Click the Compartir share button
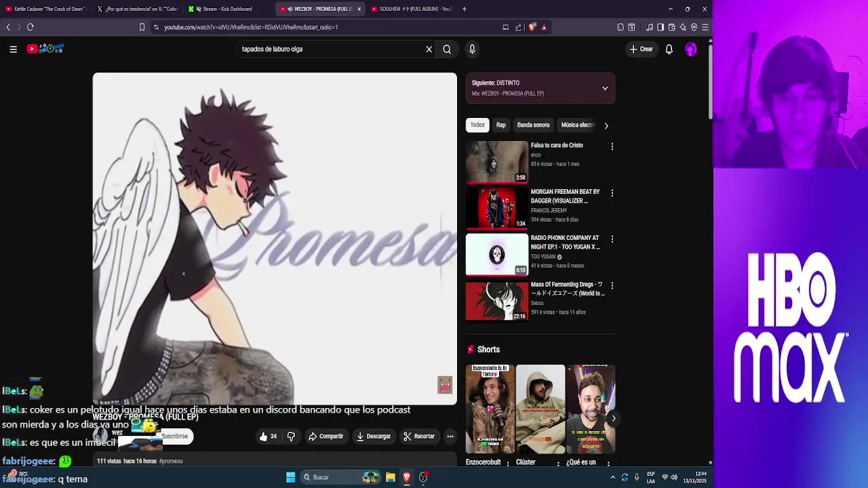 [x=325, y=436]
